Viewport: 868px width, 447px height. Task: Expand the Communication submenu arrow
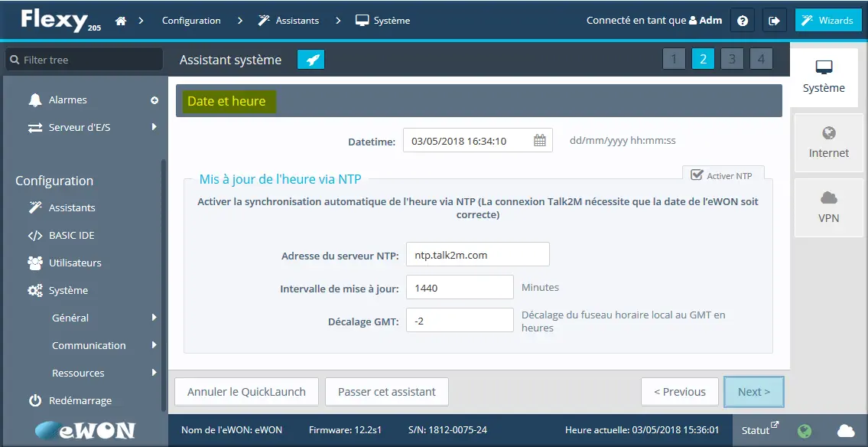click(154, 345)
